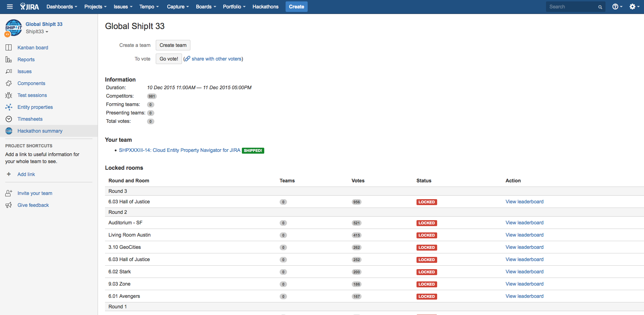Open the Hackathons menu item
Screen dimensions: 644x315
(x=265, y=7)
